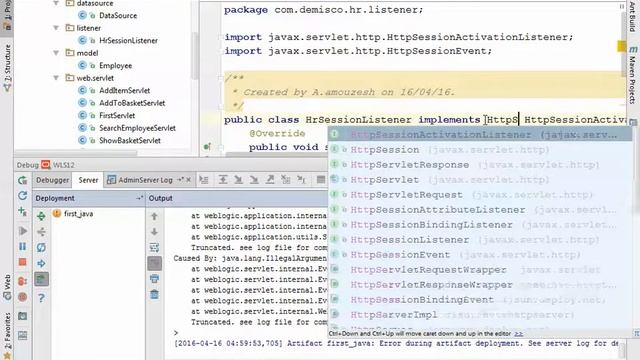Click the Run to Cursor icon
Screen dimensions: 640x360
[301, 180]
